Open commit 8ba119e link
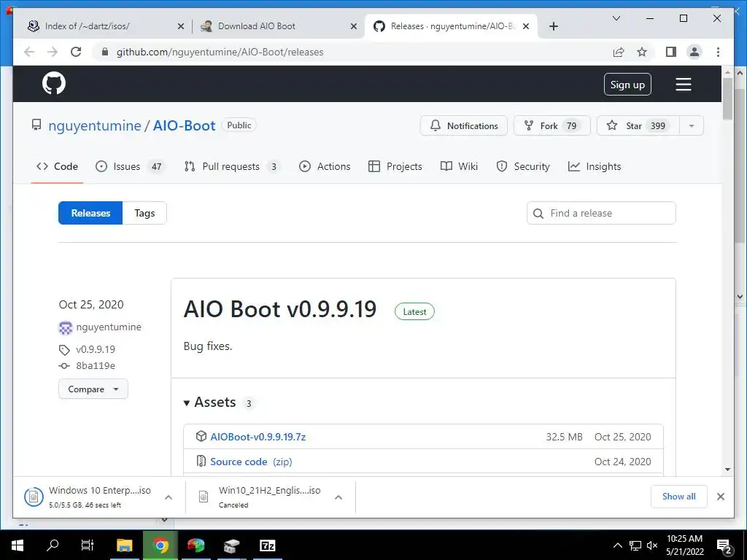Screen dimensions: 747x560 (96, 366)
